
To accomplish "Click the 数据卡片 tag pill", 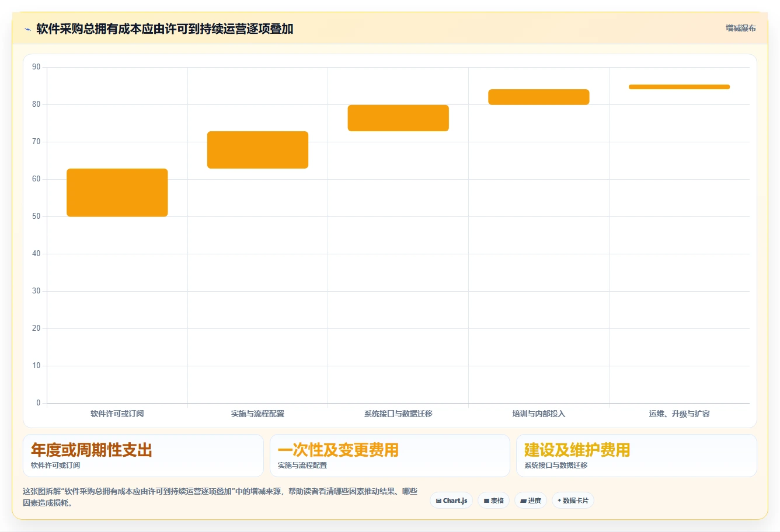I will pos(573,501).
